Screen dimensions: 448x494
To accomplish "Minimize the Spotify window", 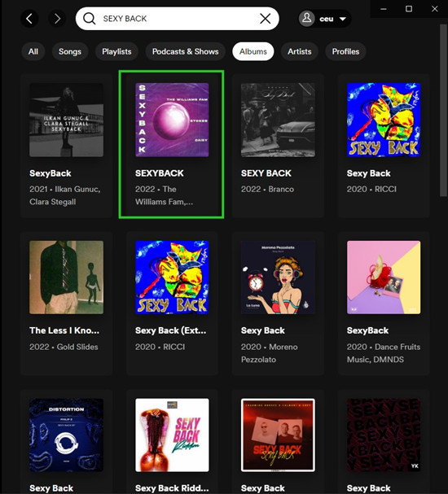I will (x=384, y=9).
